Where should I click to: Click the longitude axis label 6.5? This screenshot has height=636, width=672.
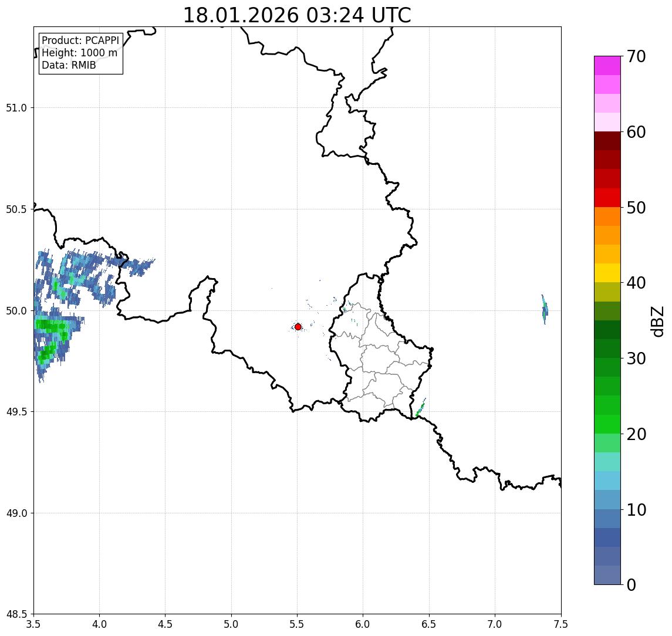click(429, 624)
